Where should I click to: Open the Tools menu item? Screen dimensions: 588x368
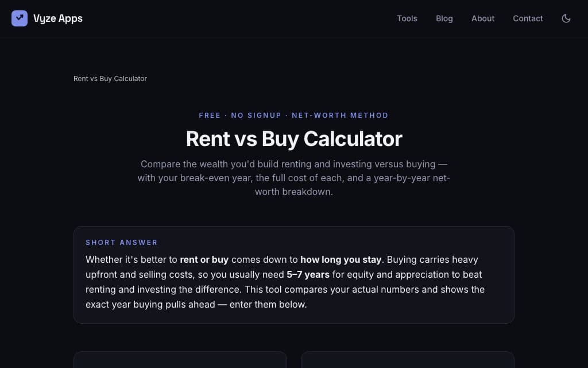[x=407, y=18]
